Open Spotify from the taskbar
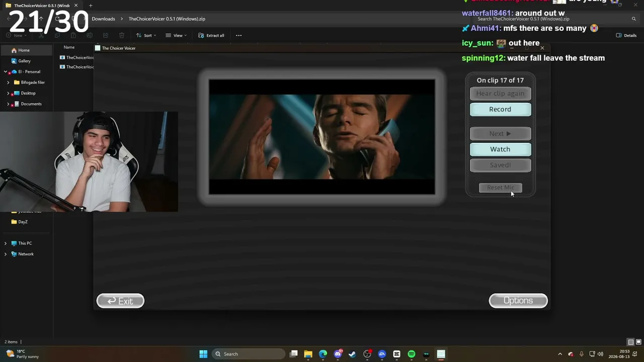 (412, 354)
